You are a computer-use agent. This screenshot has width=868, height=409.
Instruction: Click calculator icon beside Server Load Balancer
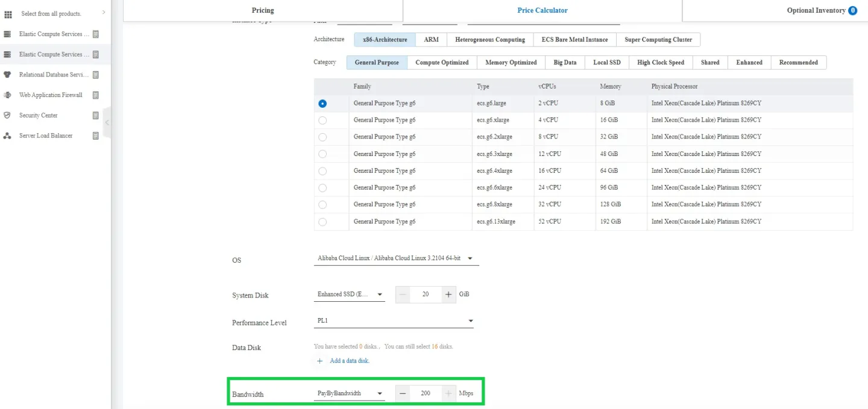[x=95, y=136]
